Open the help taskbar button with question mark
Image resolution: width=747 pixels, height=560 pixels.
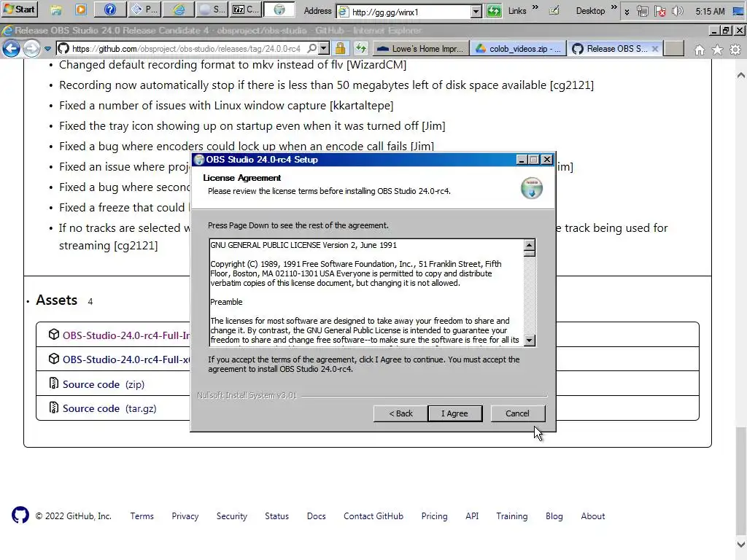(110, 9)
